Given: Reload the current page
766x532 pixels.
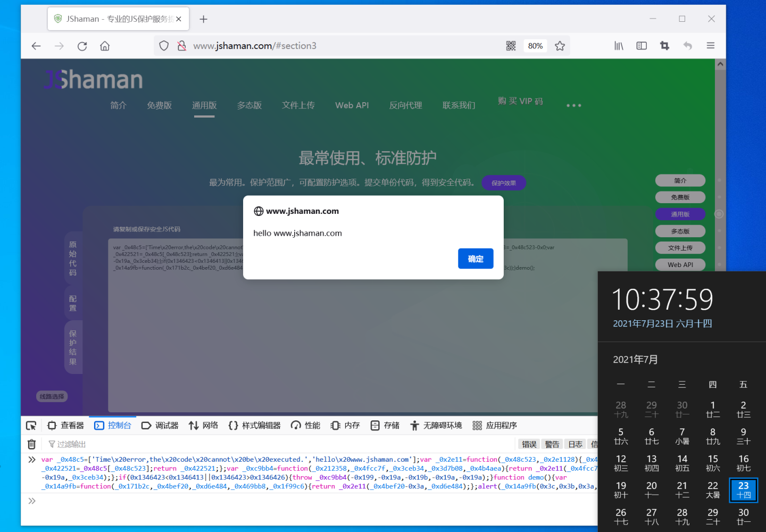Looking at the screenshot, I should point(82,46).
